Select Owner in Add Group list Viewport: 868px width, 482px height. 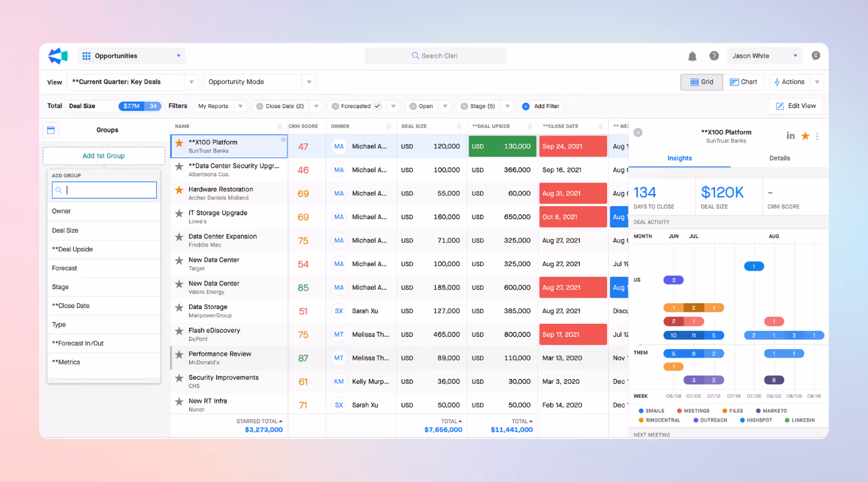pos(104,211)
